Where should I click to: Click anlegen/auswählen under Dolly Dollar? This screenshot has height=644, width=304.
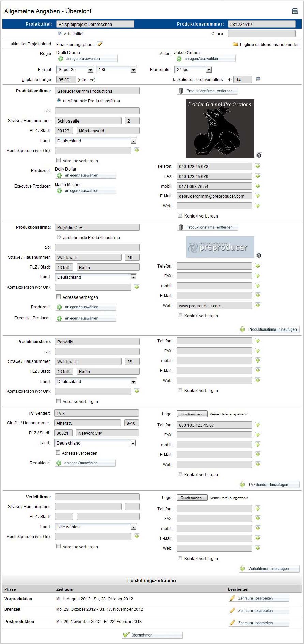tap(86, 175)
